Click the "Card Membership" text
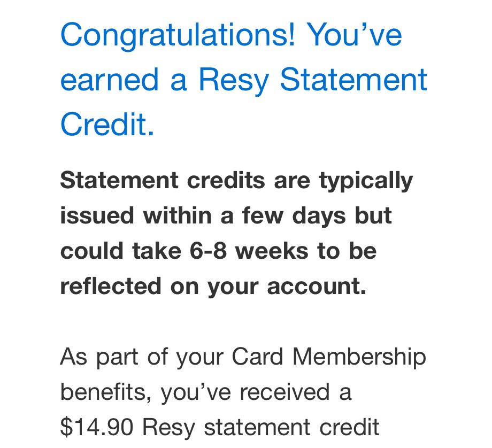Screen dimensions: 492x448 [x=329, y=358]
